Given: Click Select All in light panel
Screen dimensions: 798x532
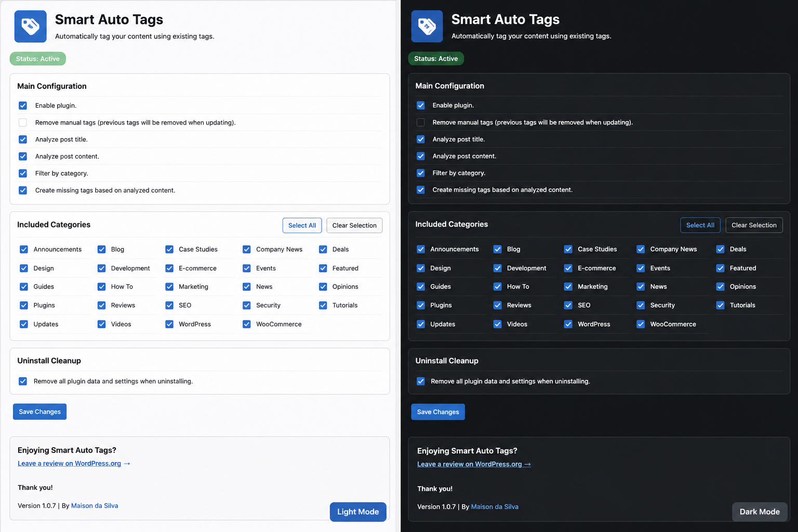Looking at the screenshot, I should pyautogui.click(x=302, y=225).
